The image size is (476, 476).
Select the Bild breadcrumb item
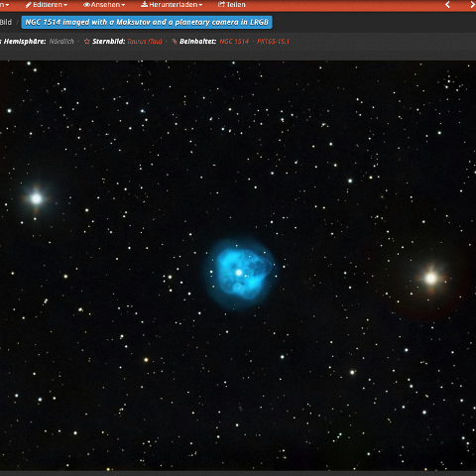[6, 22]
